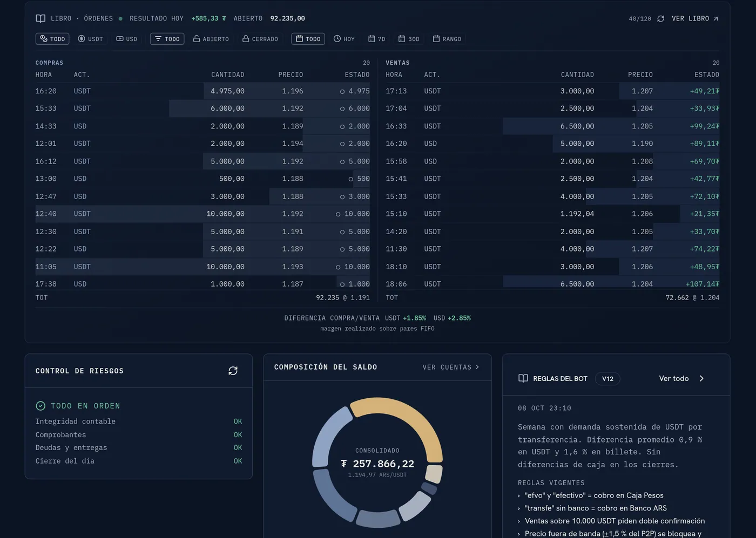Click the +107,14₮ result in Ventas
Viewport: 756px width, 538px height.
[703, 284]
